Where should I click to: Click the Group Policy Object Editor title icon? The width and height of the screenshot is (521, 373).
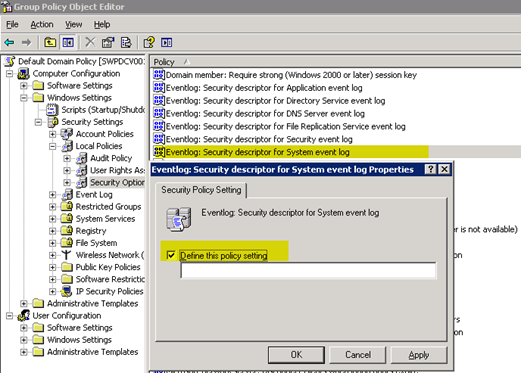click(x=7, y=7)
